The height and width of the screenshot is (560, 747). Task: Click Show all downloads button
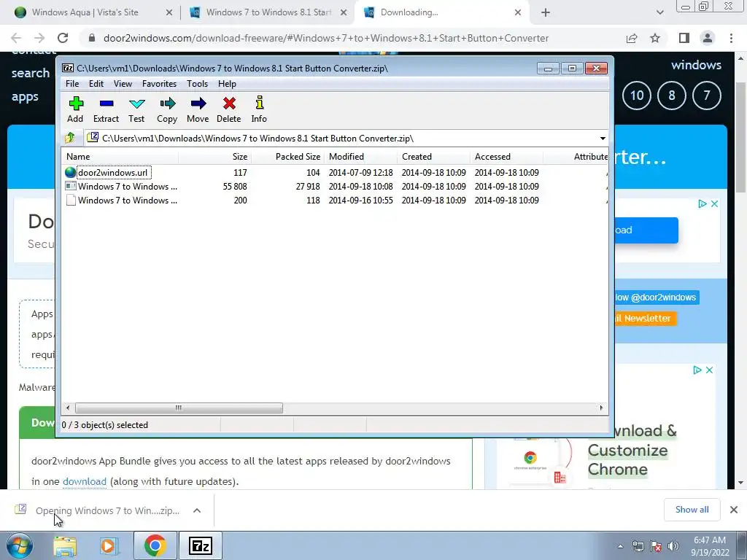tap(692, 510)
